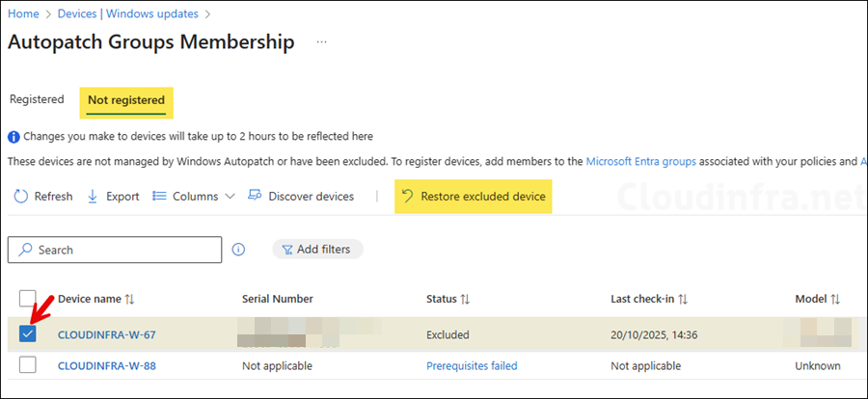Click the Refresh icon in toolbar
Image resolution: width=868 pixels, height=399 pixels.
pos(21,197)
